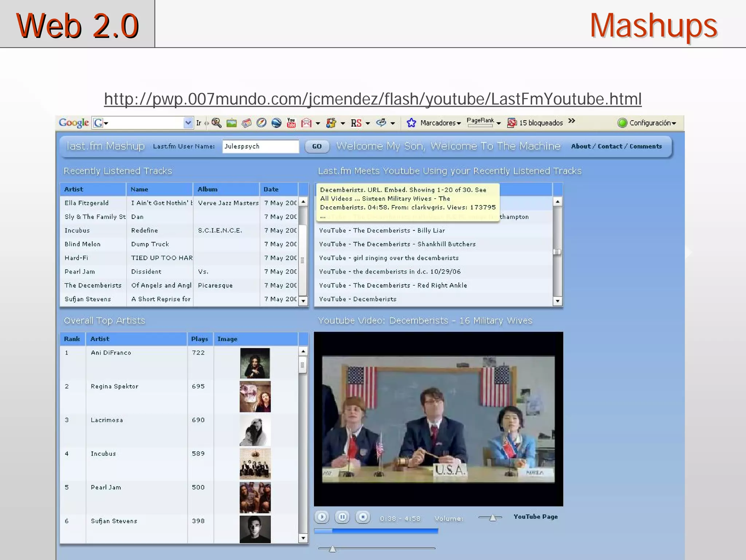
Task: Click the YouTube icon in Google toolbar
Action: pos(291,123)
